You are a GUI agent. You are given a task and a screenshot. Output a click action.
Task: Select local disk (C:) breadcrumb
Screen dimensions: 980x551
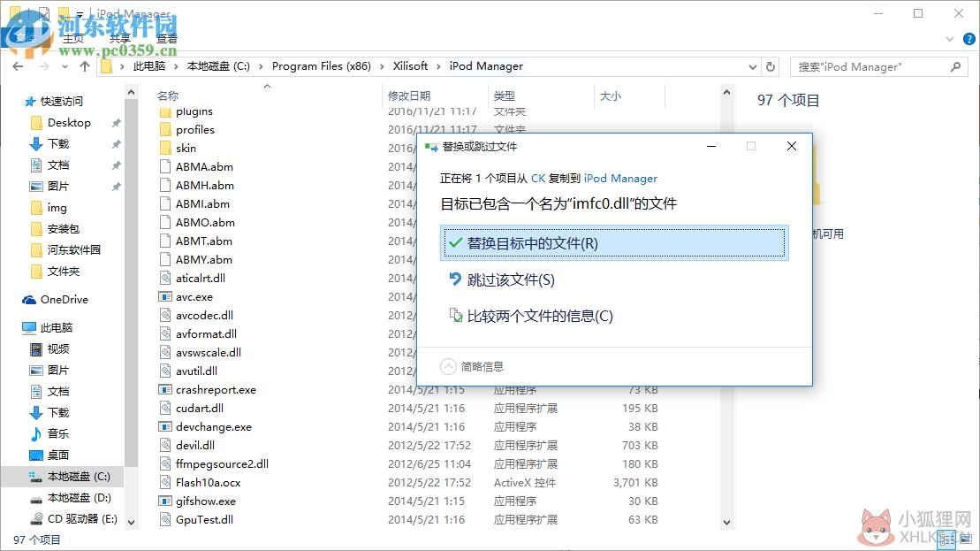(x=218, y=65)
